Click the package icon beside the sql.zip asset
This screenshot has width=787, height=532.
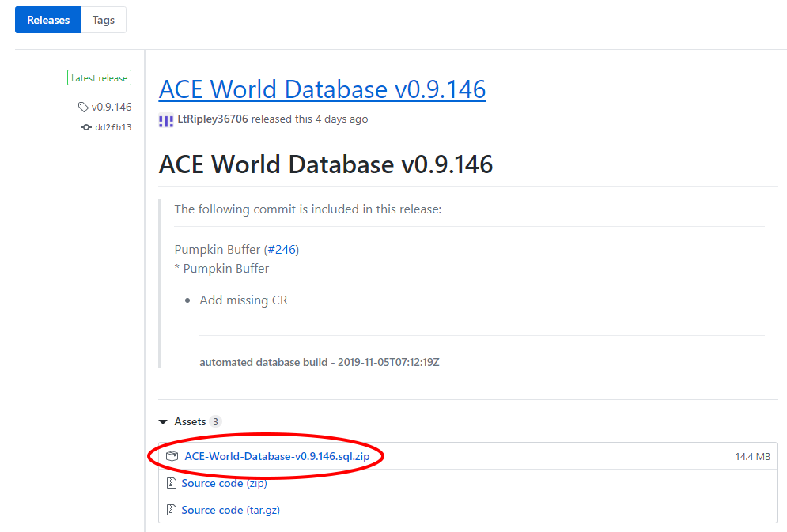point(172,456)
